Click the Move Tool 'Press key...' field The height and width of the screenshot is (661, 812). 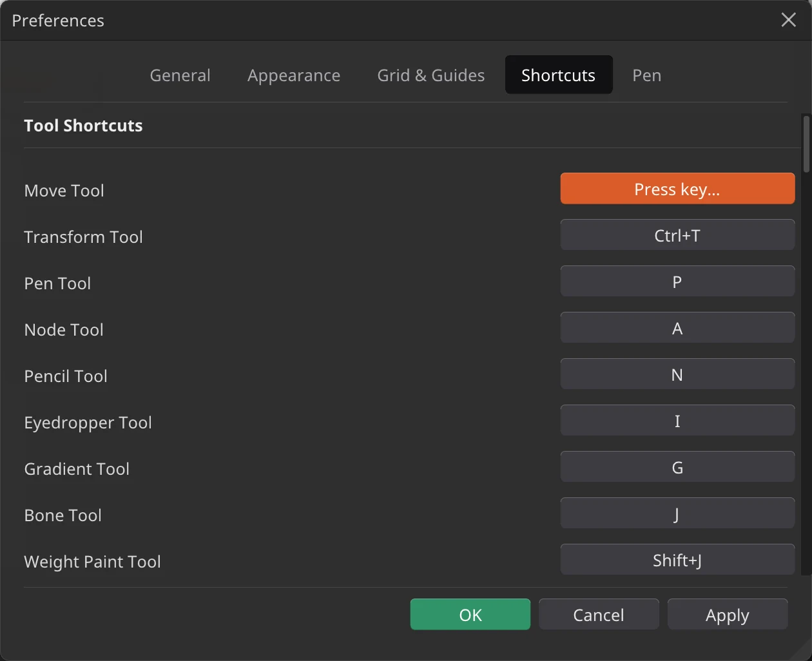click(677, 189)
